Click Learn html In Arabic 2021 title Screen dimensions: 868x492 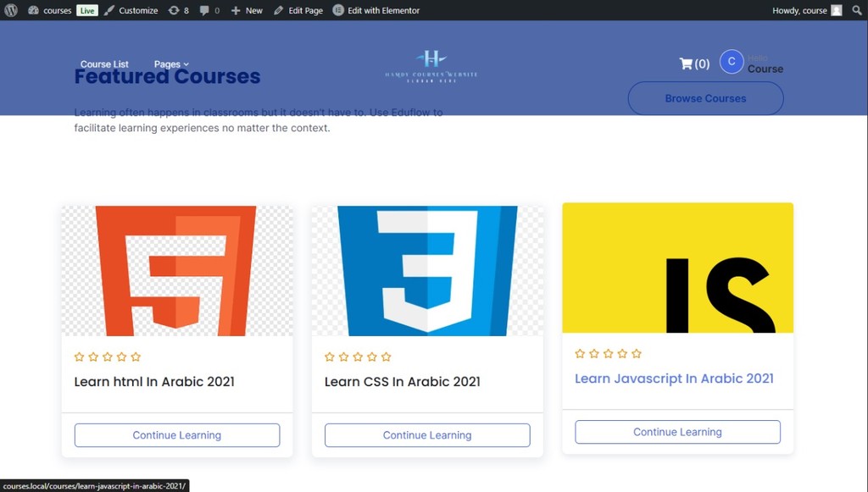click(154, 381)
